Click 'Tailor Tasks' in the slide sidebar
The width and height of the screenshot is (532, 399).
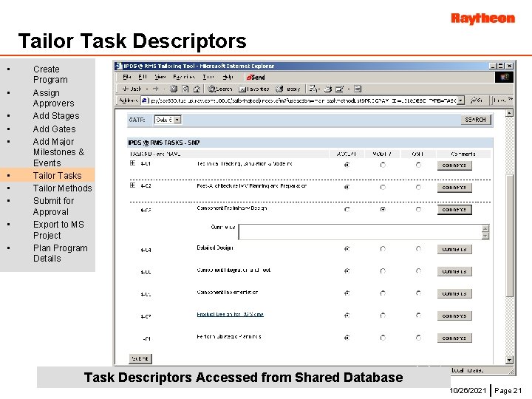coord(58,176)
